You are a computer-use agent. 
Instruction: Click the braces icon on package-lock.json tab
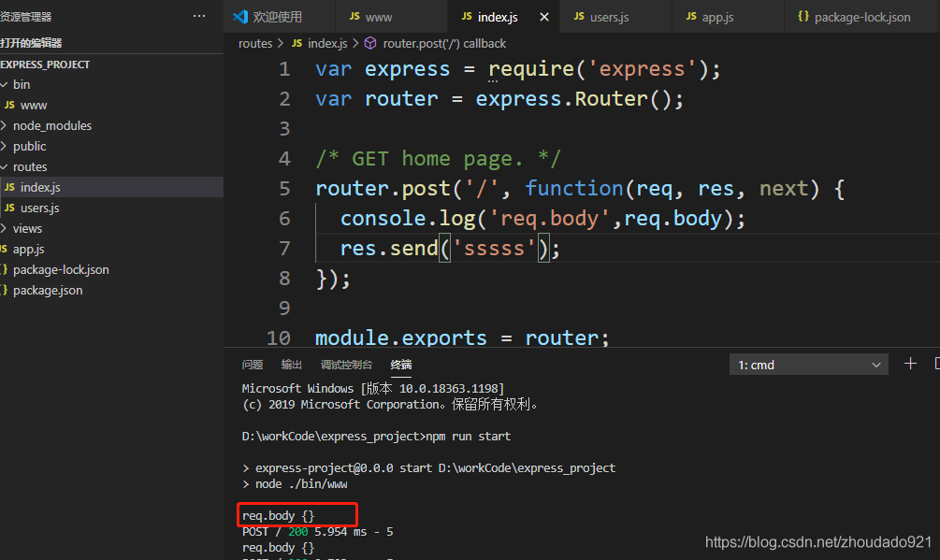click(803, 16)
